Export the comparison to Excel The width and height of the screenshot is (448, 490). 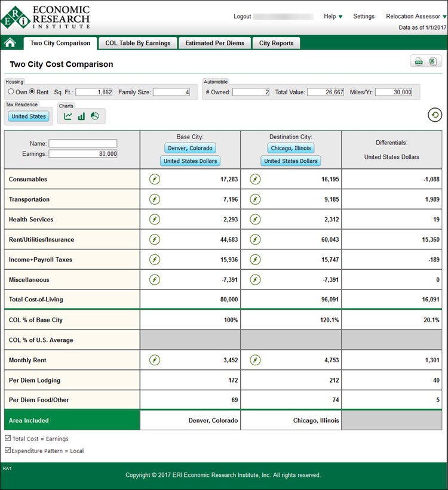tap(432, 61)
